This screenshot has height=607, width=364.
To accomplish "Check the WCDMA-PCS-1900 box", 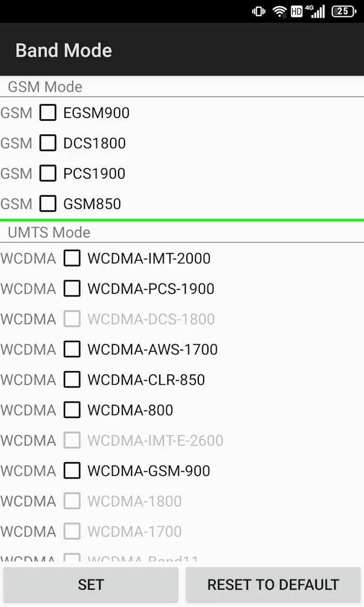I will coord(72,289).
